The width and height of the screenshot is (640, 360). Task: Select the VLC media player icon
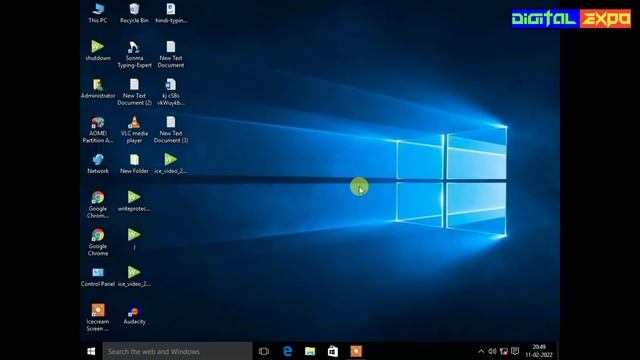click(x=134, y=129)
